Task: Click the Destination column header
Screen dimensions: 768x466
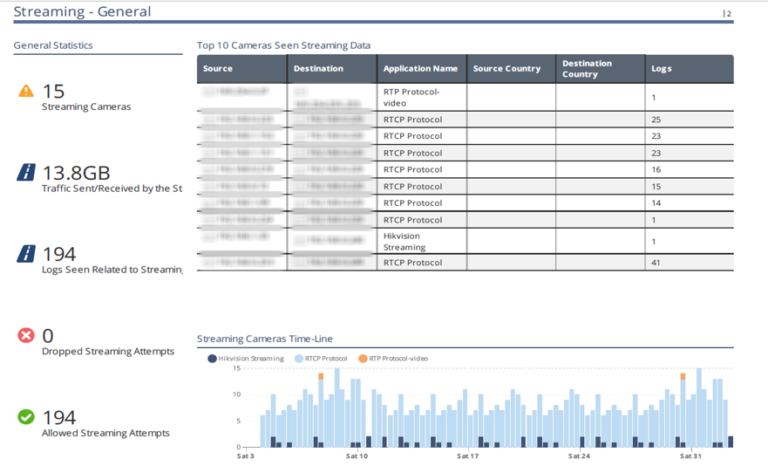Action: tap(332, 69)
